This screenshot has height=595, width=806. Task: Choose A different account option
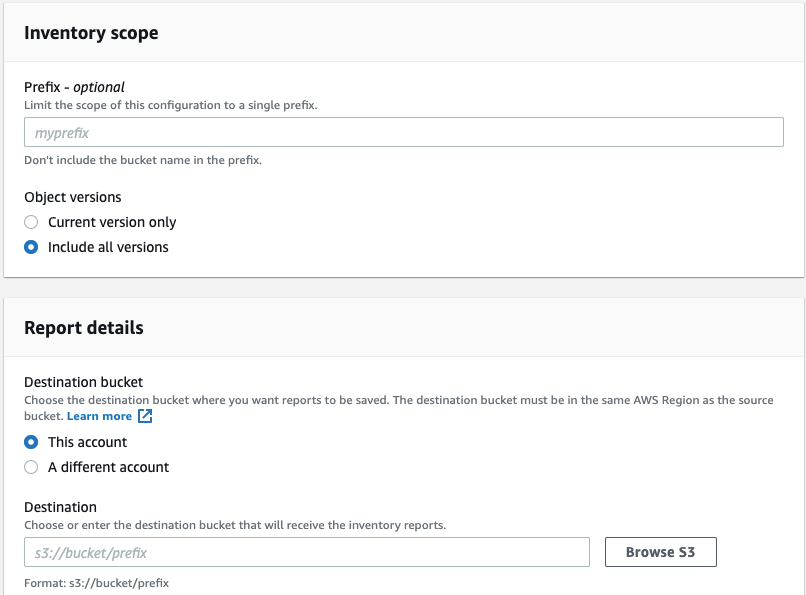point(31,467)
